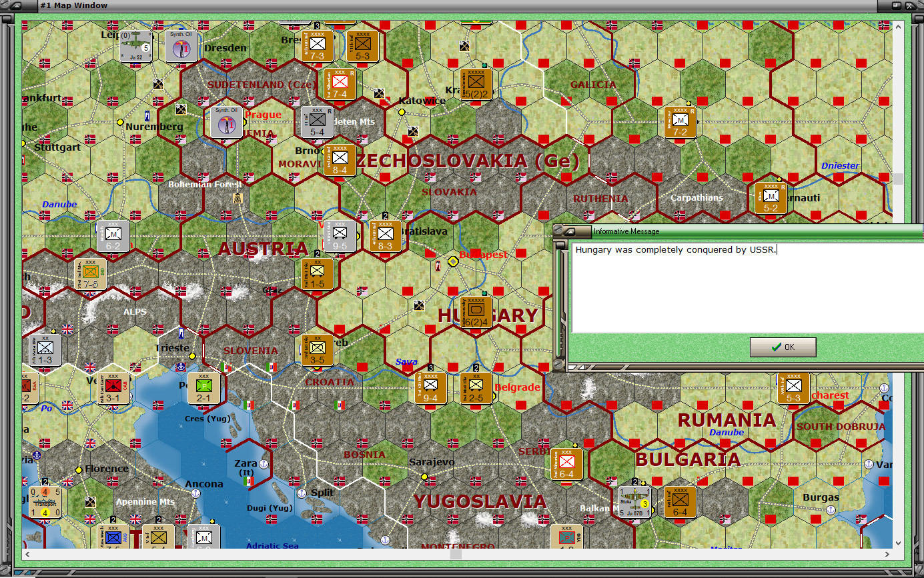Viewport: 924px width, 578px height.
Task: Click the Stuttgart city label
Action: (x=57, y=147)
